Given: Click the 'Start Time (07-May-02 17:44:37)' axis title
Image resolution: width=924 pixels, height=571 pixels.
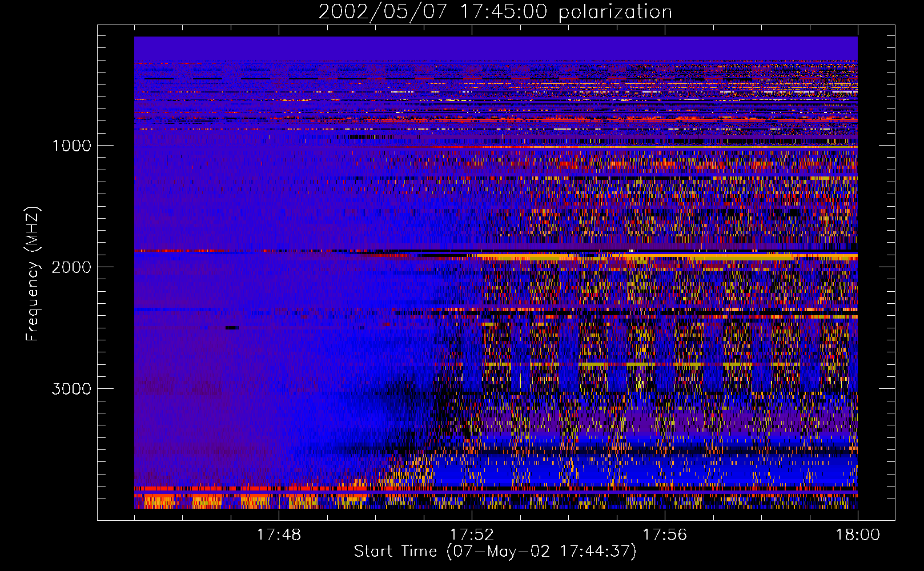Looking at the screenshot, I should click(x=495, y=552).
